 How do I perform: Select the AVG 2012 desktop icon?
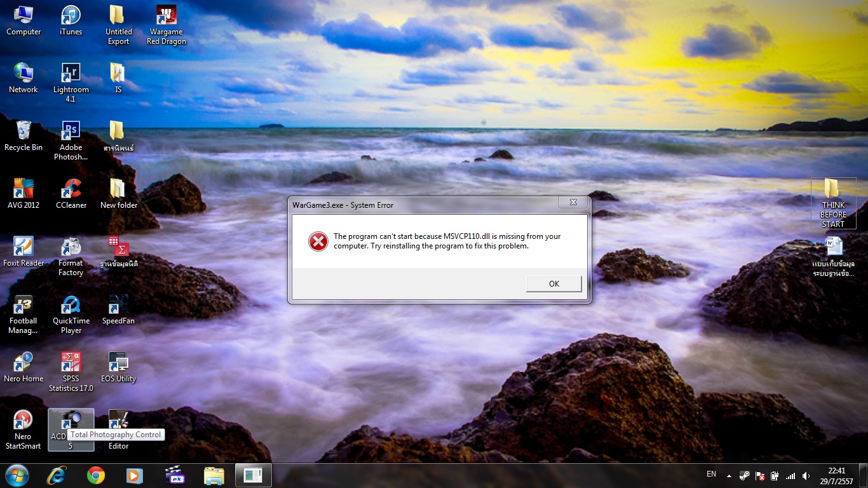click(24, 190)
